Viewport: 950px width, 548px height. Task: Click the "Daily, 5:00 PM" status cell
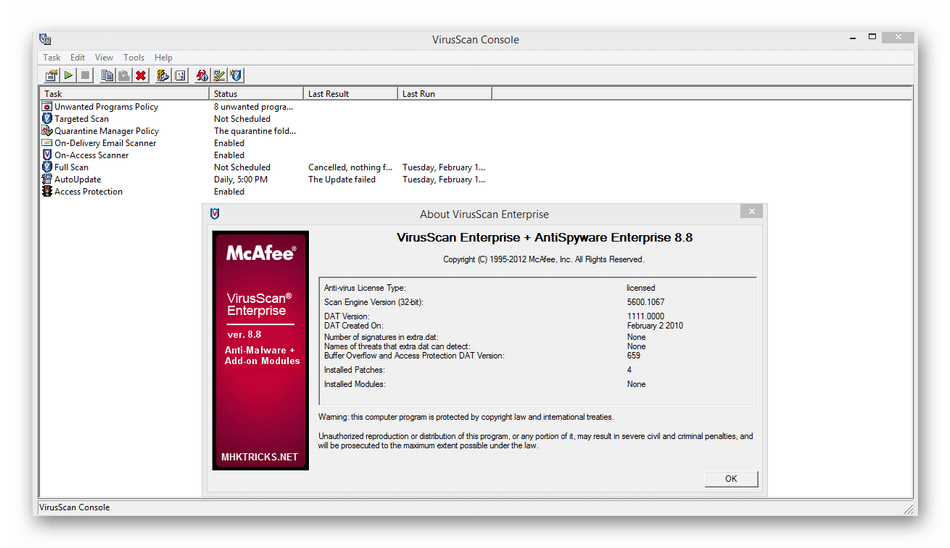(x=241, y=179)
